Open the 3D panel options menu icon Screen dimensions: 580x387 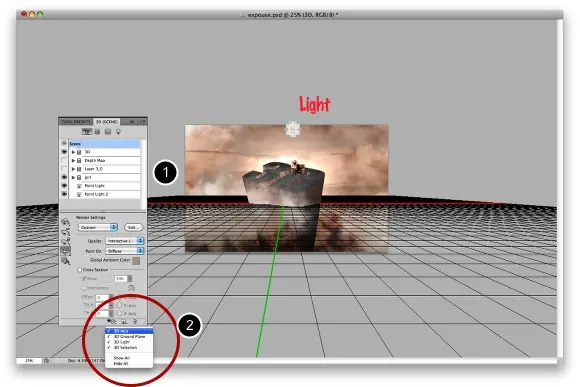(x=143, y=122)
